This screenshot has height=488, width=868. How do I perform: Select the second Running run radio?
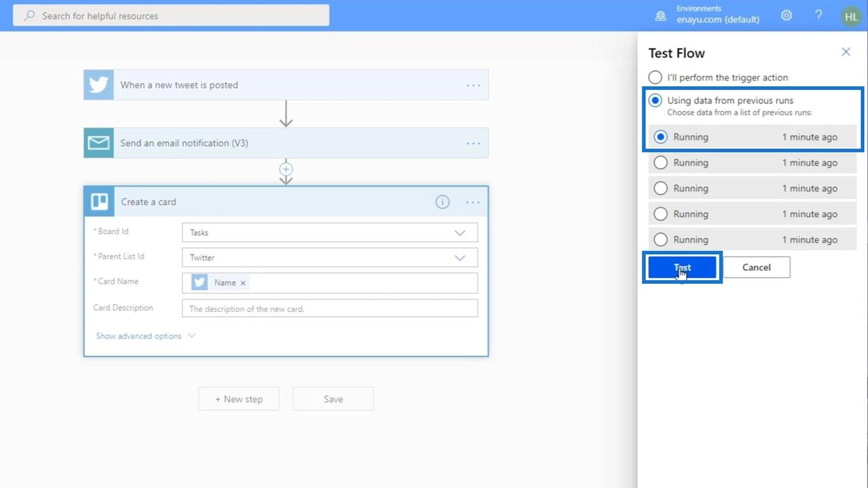660,162
